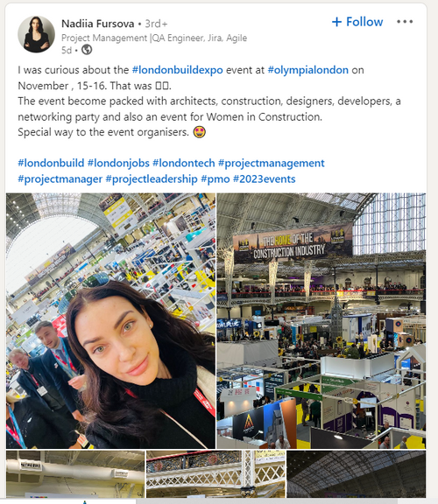This screenshot has height=504, width=438.
Task: Open the #londontech hashtag
Action: pyautogui.click(x=183, y=163)
